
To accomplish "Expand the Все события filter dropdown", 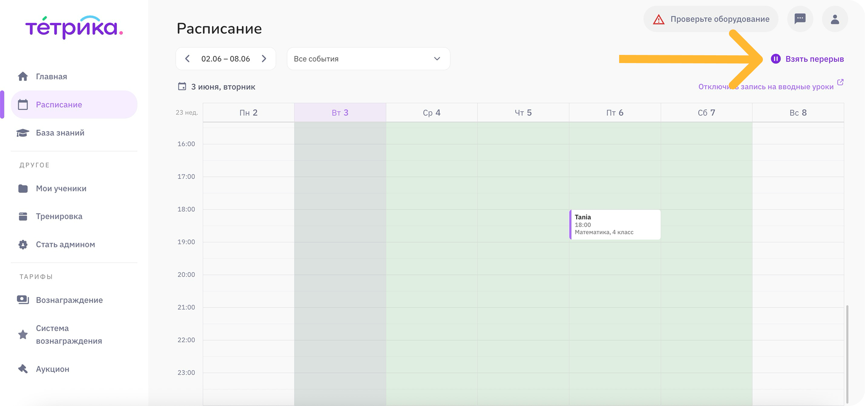I will coord(368,59).
